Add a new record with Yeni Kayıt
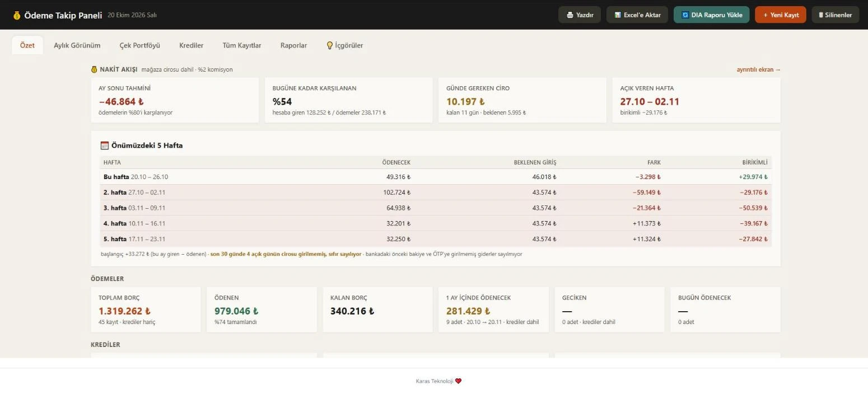Image resolution: width=868 pixels, height=394 pixels. click(781, 15)
